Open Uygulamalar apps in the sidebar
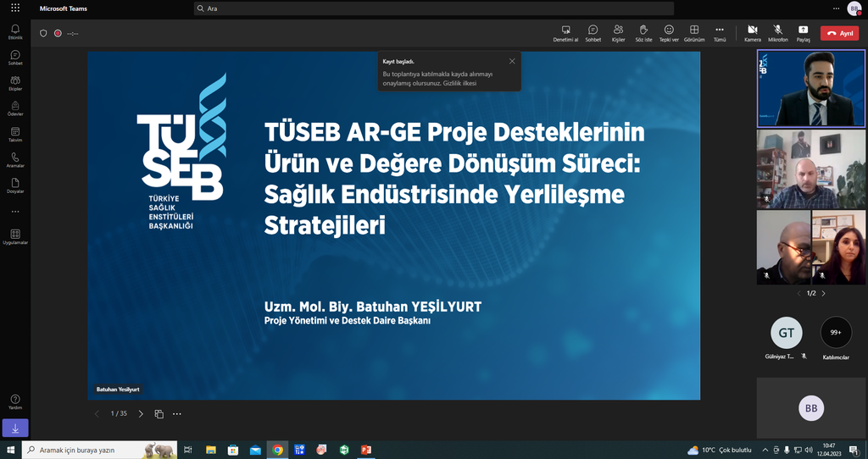The height and width of the screenshot is (459, 868). click(x=15, y=236)
